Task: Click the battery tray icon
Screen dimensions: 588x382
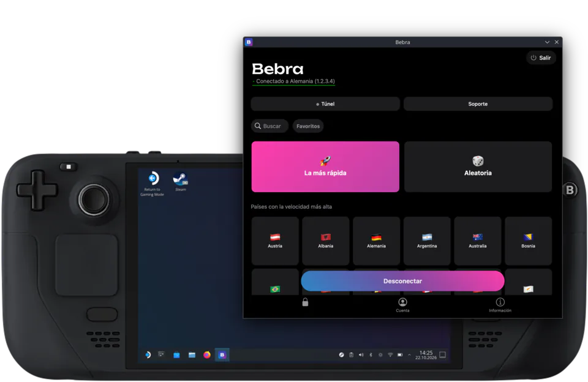Action: click(x=400, y=354)
